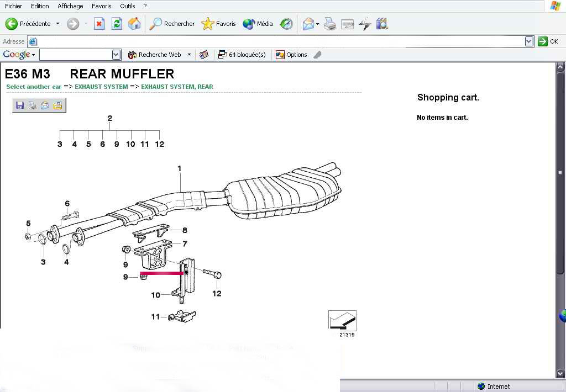Open the Précédente history dropdown arrow
566x392 pixels.
57,24
